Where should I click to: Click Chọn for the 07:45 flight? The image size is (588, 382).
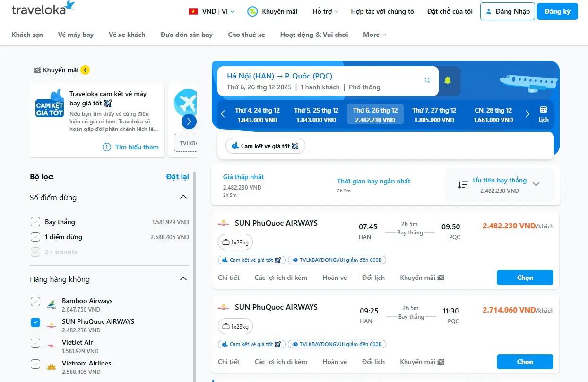point(525,278)
